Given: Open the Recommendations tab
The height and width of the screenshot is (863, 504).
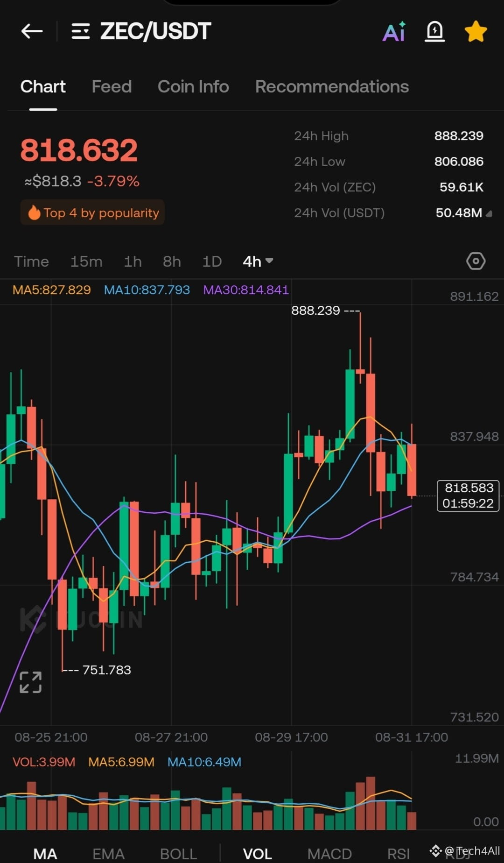Looking at the screenshot, I should pos(332,86).
